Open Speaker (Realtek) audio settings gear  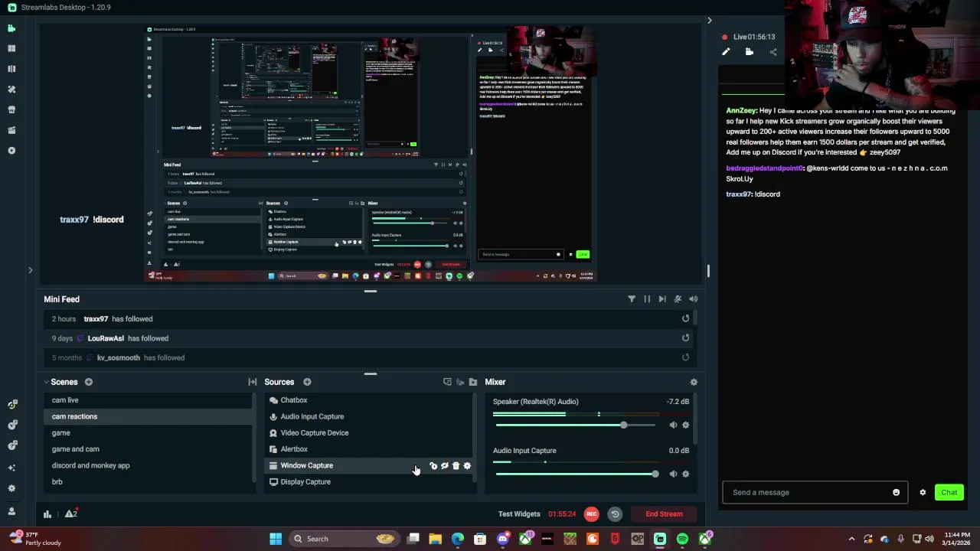pyautogui.click(x=685, y=425)
